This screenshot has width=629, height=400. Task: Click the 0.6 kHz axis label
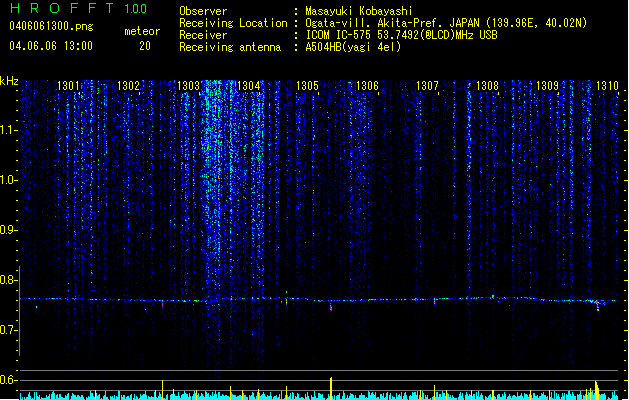point(8,380)
